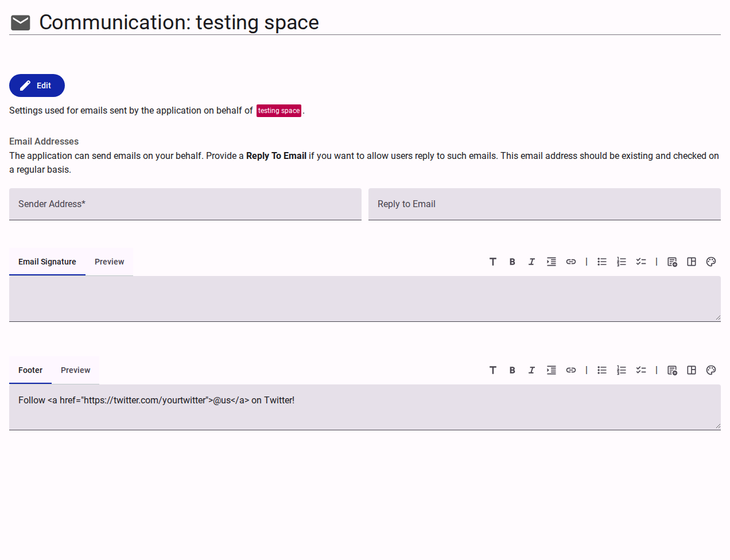Focus the Sender Address field
The width and height of the screenshot is (730, 560).
[185, 204]
